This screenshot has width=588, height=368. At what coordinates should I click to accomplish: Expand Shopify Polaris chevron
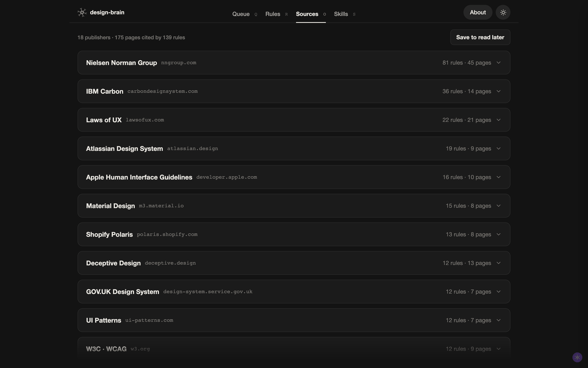tap(499, 234)
